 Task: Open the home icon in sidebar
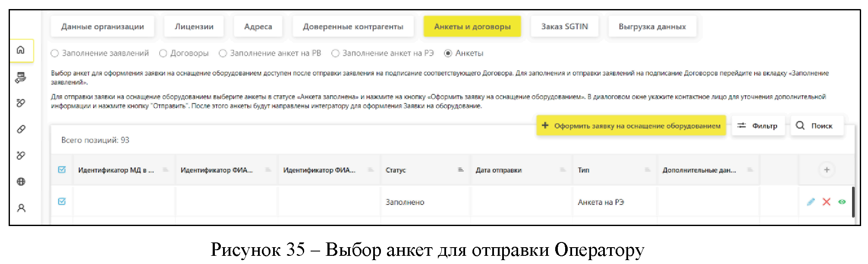tap(21, 50)
